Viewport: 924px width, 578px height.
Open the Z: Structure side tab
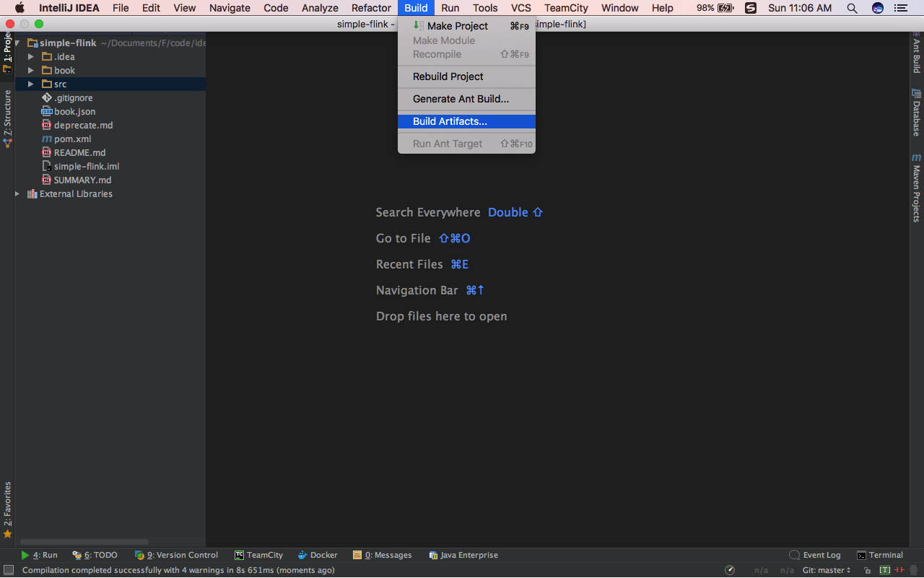(7, 119)
